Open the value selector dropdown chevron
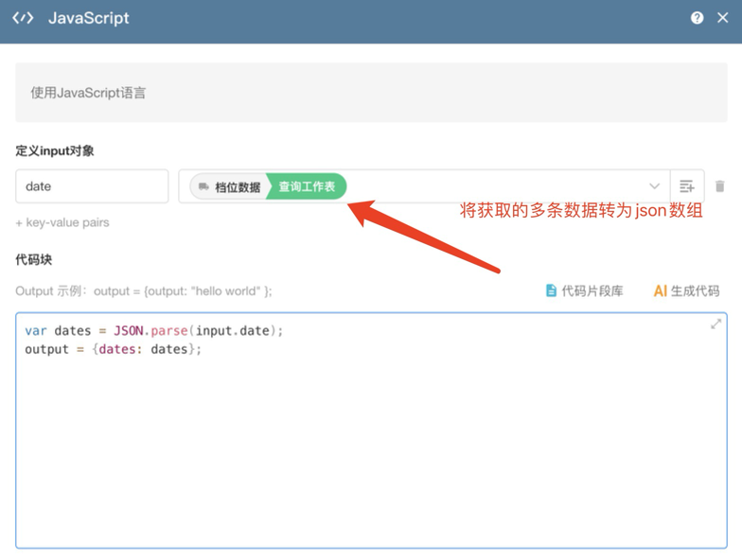742x560 pixels. (654, 186)
